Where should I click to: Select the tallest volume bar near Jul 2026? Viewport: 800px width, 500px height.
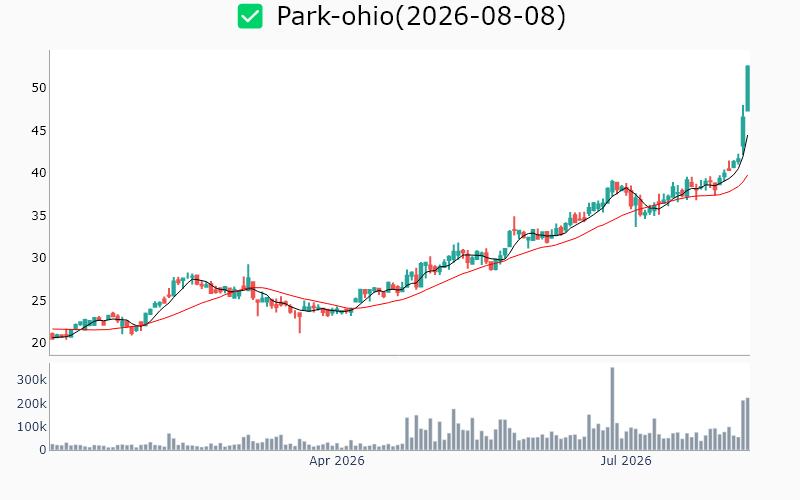tap(612, 409)
